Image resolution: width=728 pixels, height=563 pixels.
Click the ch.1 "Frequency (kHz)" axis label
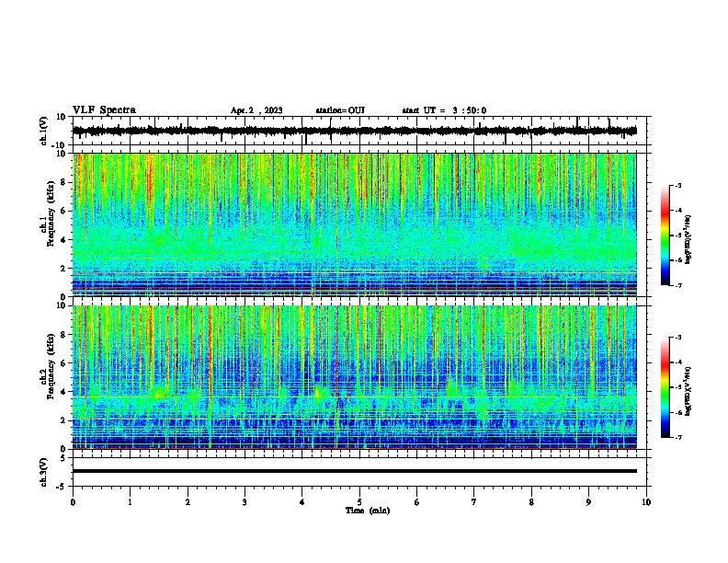51,213
